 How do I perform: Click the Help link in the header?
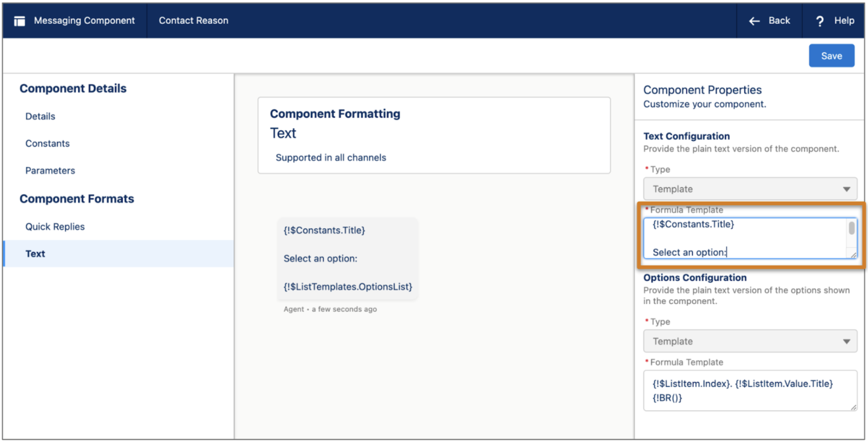click(844, 21)
